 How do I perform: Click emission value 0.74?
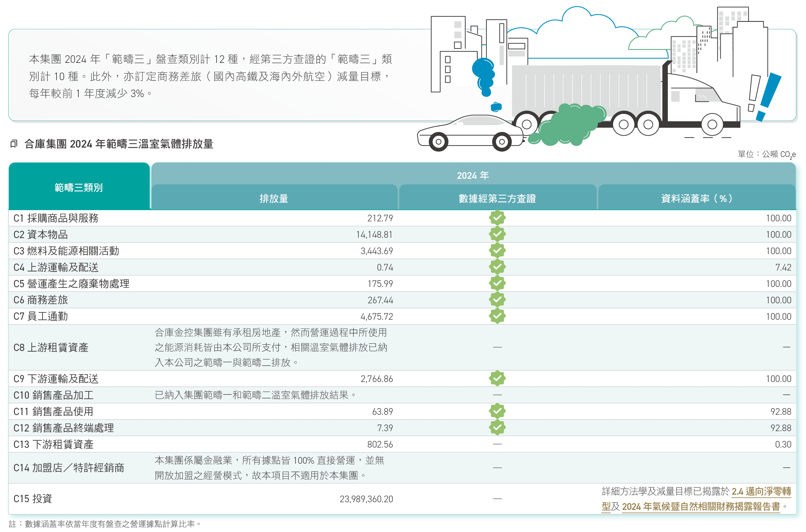(385, 267)
